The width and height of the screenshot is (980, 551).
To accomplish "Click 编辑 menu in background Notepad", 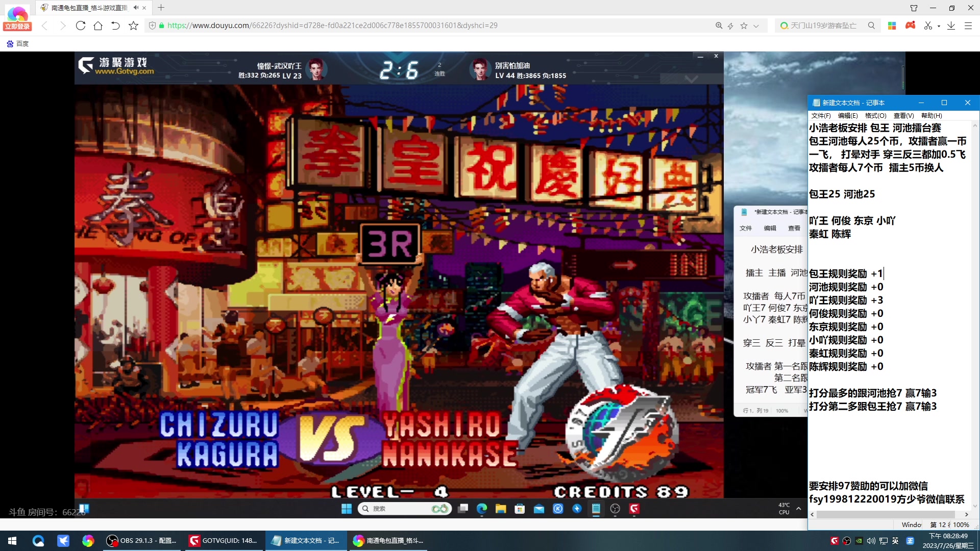I will 770,228.
